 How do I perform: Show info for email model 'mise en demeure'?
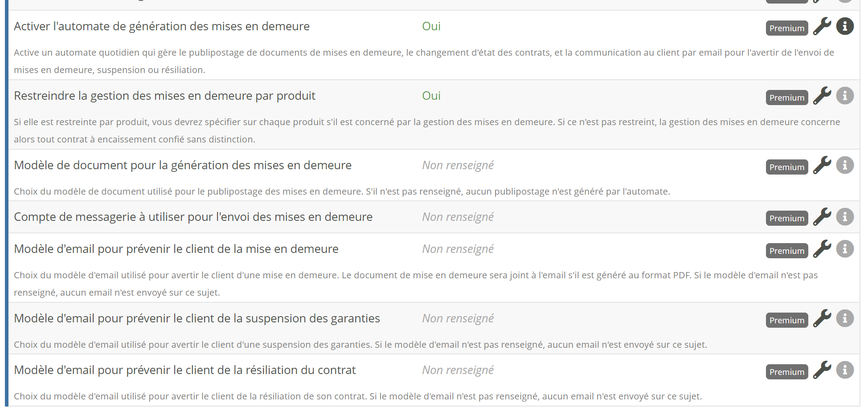pos(845,249)
